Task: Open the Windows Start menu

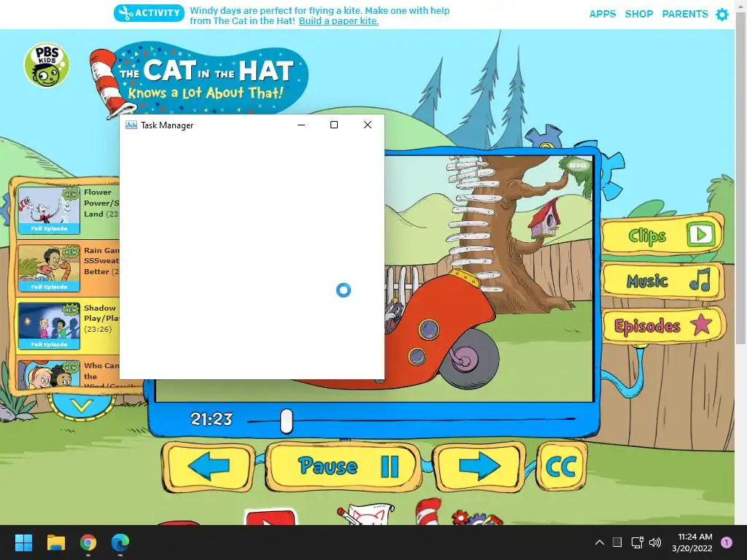Action: pos(23,542)
